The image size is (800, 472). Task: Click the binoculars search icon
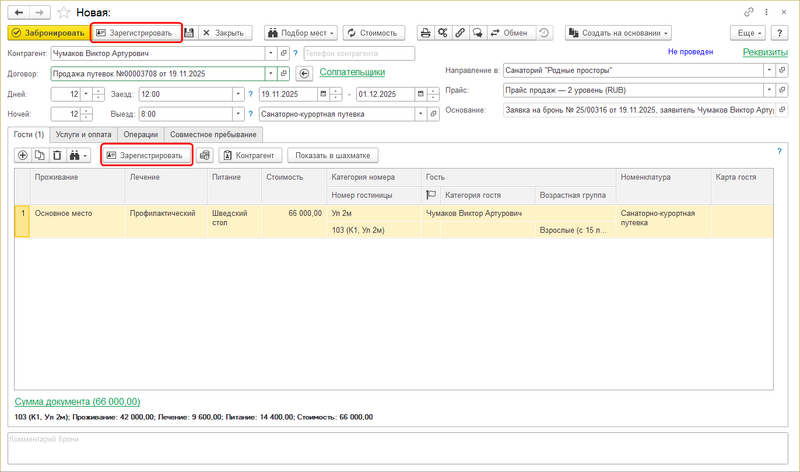pyautogui.click(x=76, y=156)
